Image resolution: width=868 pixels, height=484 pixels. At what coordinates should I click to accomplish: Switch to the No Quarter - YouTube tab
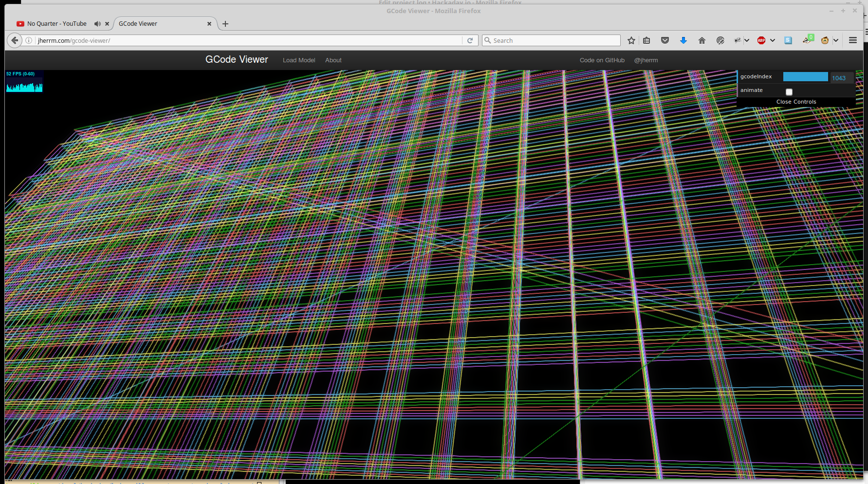[x=56, y=24]
